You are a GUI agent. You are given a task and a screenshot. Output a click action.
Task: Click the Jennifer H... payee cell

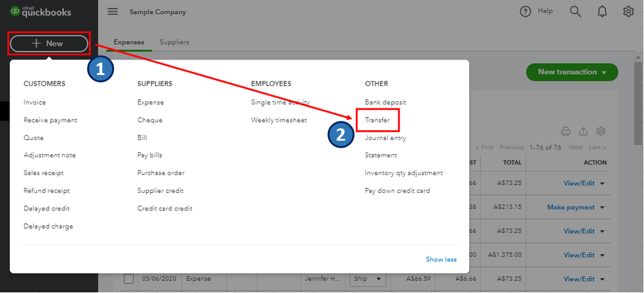point(323,279)
